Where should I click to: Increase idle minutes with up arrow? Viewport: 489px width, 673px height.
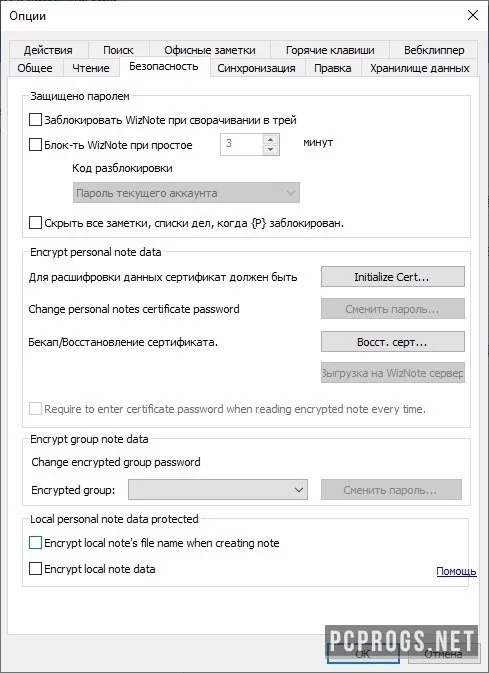270,139
